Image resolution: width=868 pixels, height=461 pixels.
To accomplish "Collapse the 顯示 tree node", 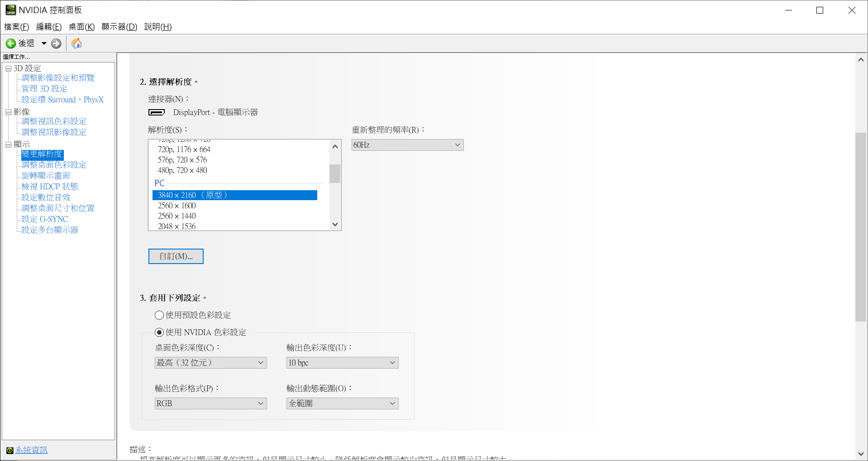I will (x=8, y=144).
